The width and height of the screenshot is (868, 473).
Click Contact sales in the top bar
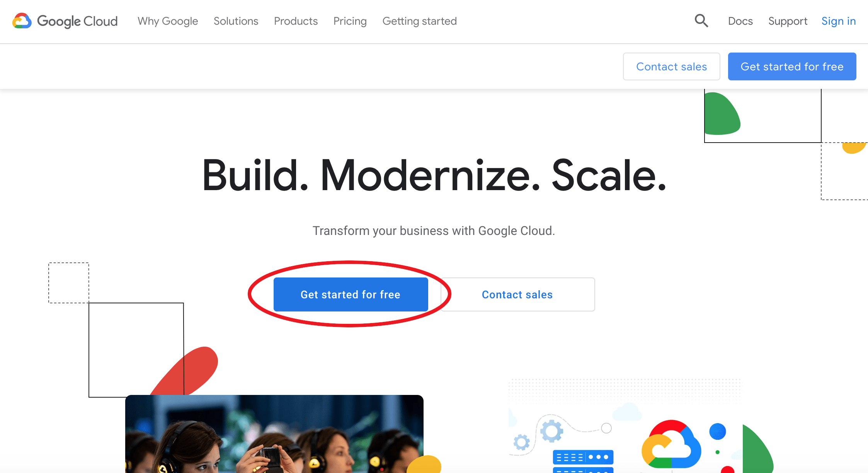point(671,66)
